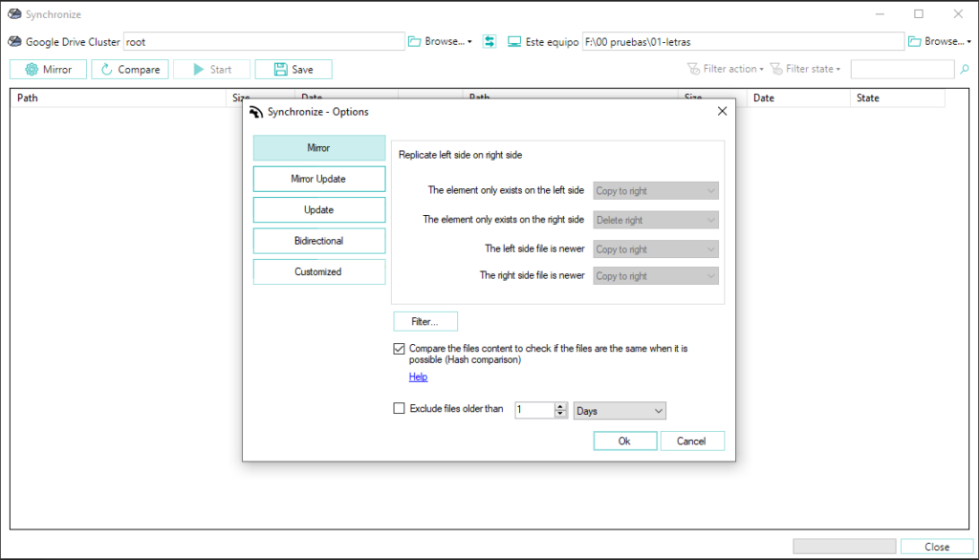Image resolution: width=979 pixels, height=560 pixels.
Task: Enable Exclude files older than checkbox
Action: [399, 408]
